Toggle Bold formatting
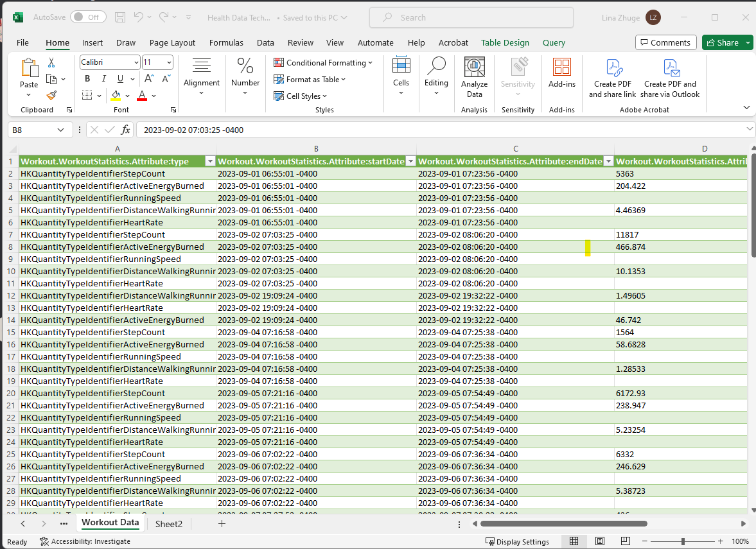 [x=87, y=78]
